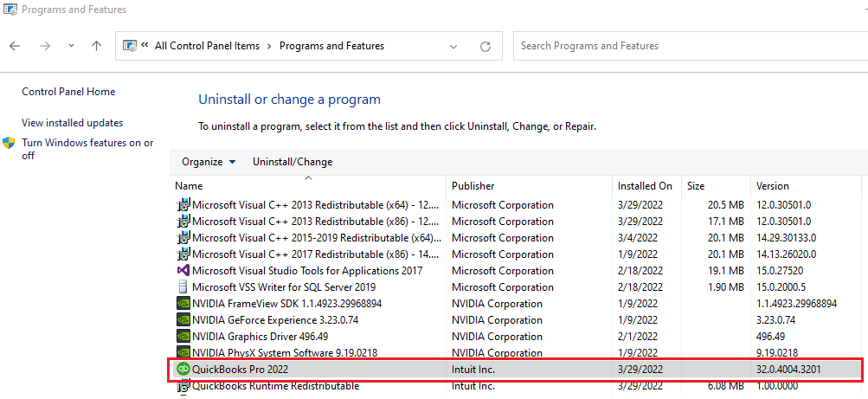Click version 32.0.4004.3201
868x399 pixels.
[789, 369]
